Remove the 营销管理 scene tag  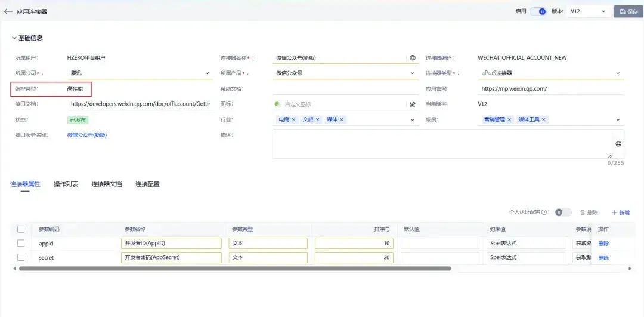tap(509, 119)
